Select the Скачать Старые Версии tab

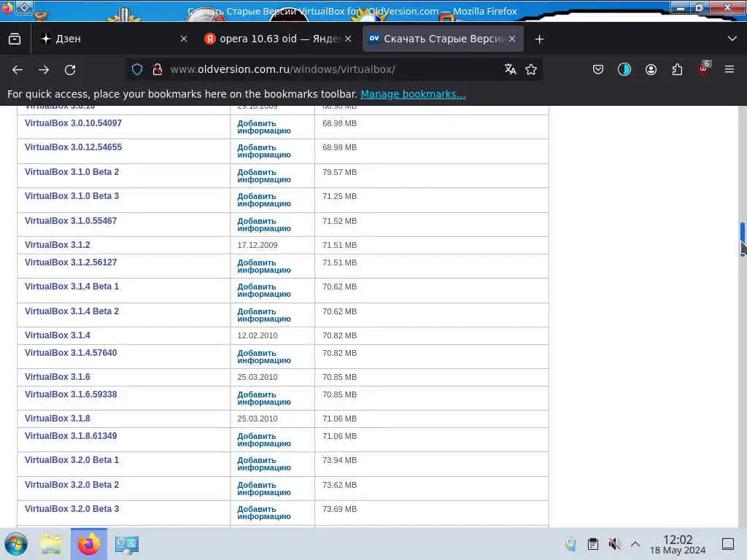(443, 39)
